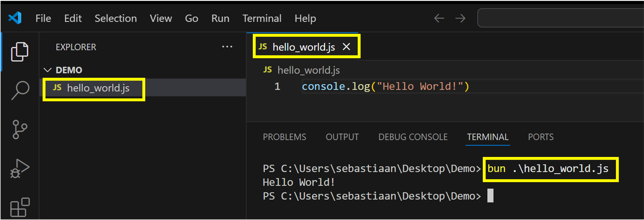Viewport: 644px width, 220px height.
Task: Open the Terminal menu
Action: [x=262, y=18]
